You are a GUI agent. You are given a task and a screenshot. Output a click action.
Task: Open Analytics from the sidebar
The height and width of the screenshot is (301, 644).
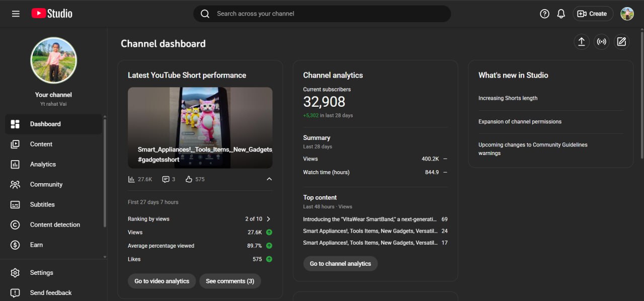pyautogui.click(x=43, y=164)
